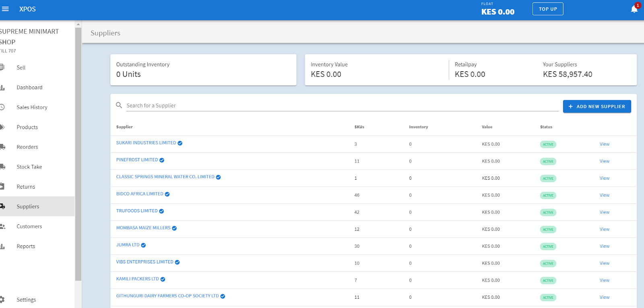This screenshot has width=644, height=308.
Task: Click ACTIVE status badge for PINEFROST LIMITED
Action: coord(548,161)
